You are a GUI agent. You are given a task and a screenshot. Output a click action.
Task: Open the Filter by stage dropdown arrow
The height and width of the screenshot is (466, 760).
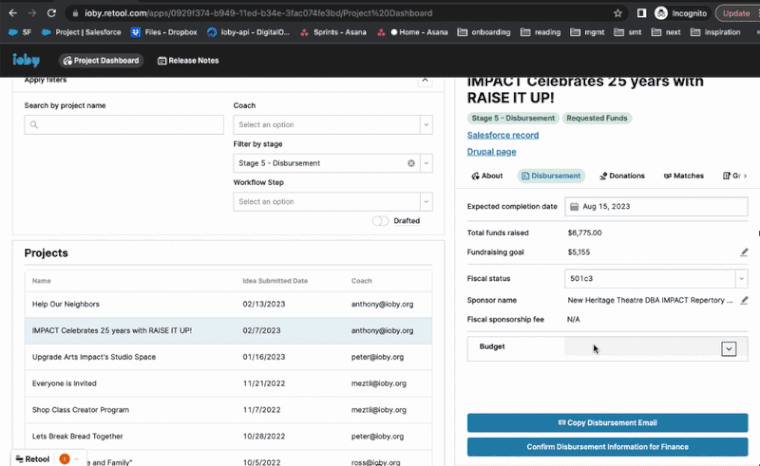(x=426, y=163)
